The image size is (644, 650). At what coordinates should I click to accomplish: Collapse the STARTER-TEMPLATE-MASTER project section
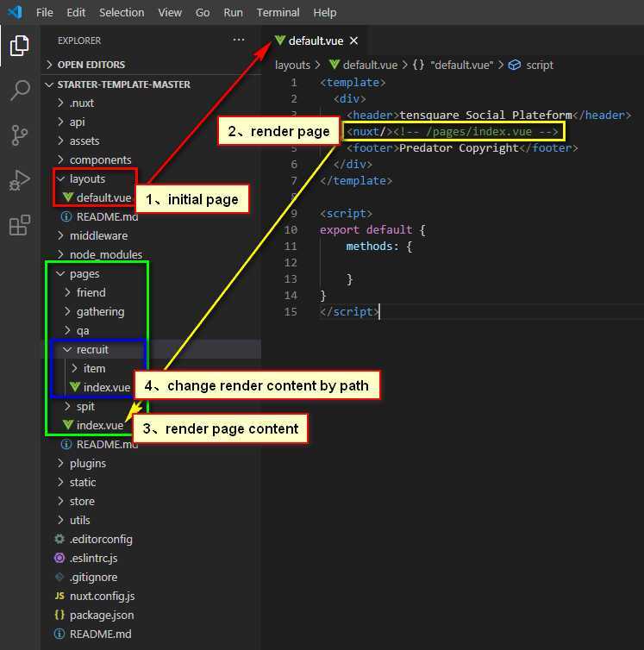pos(152,84)
